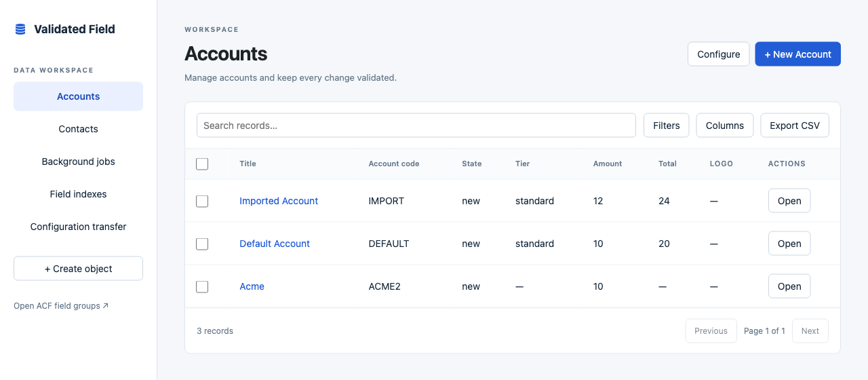The height and width of the screenshot is (380, 868).
Task: Create a New Account
Action: coord(797,54)
